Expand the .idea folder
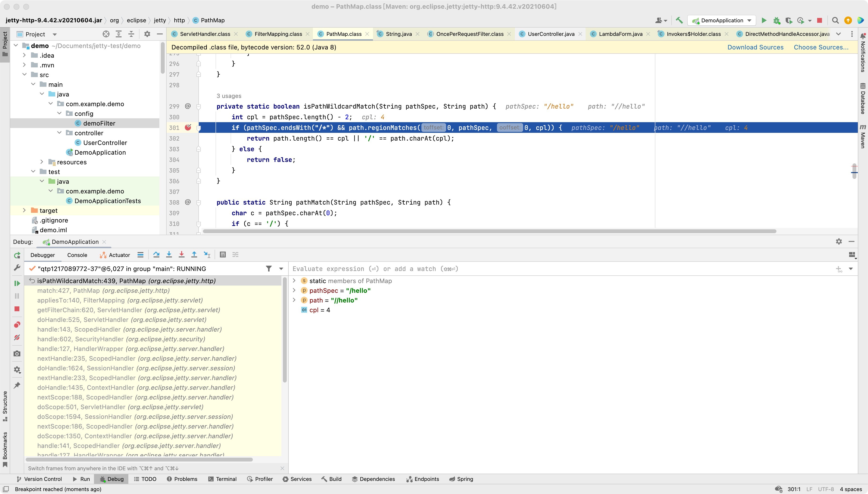The height and width of the screenshot is (494, 868). click(24, 55)
